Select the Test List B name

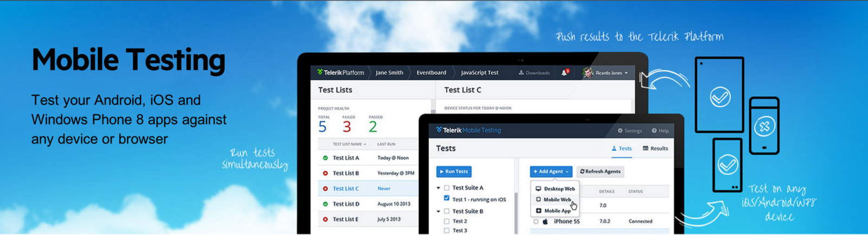tap(346, 173)
